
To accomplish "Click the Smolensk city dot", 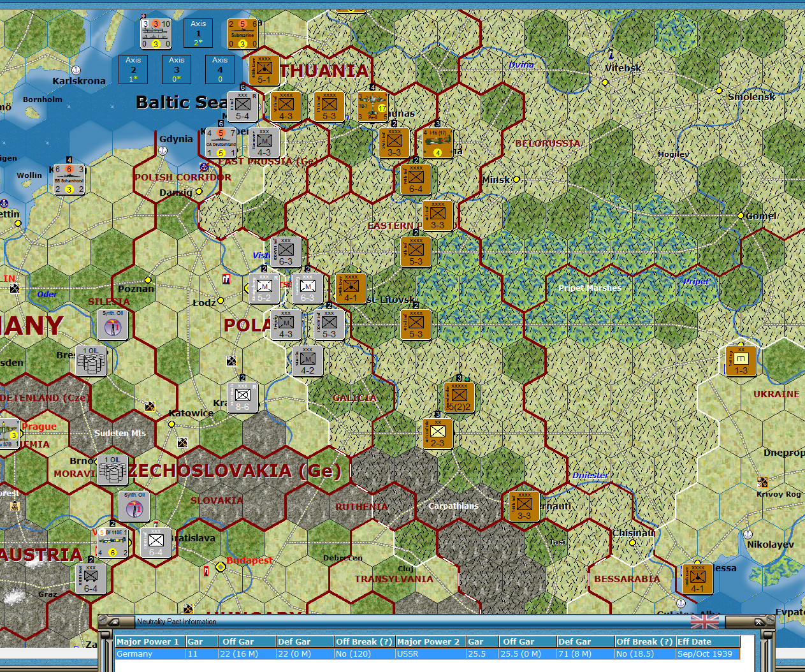I will [719, 91].
